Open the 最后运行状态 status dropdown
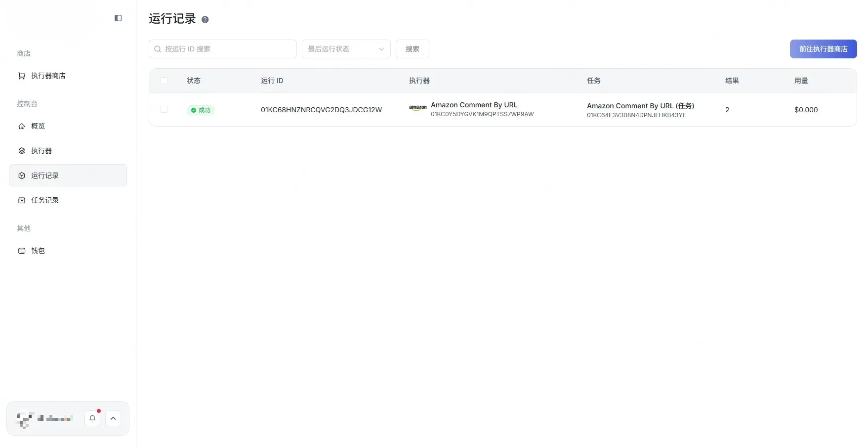 346,49
